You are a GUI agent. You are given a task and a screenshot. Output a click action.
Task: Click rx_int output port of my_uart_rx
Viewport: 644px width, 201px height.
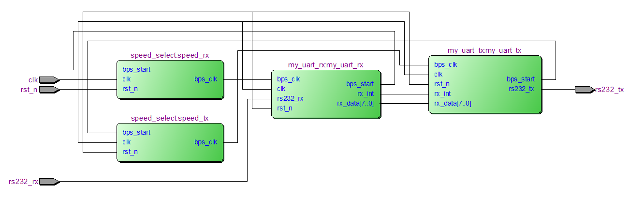tap(365, 93)
